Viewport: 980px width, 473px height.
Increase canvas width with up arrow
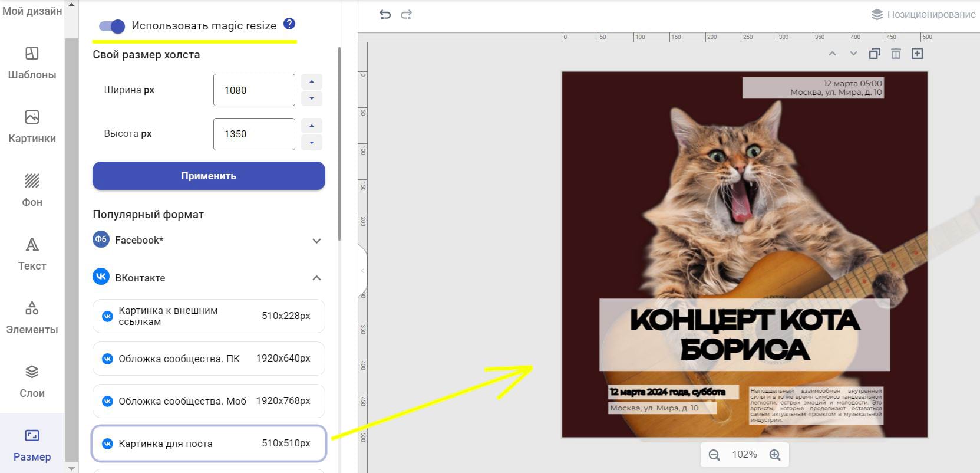click(312, 82)
